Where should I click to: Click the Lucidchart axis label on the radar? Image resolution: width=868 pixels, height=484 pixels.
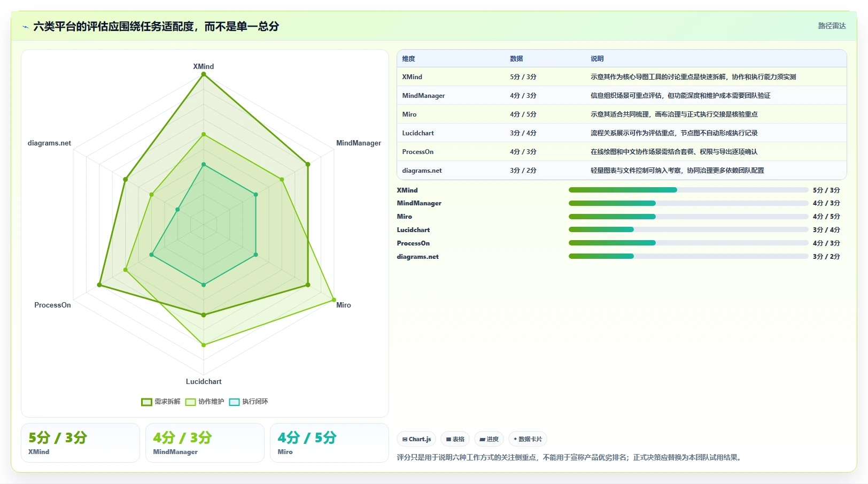point(204,381)
